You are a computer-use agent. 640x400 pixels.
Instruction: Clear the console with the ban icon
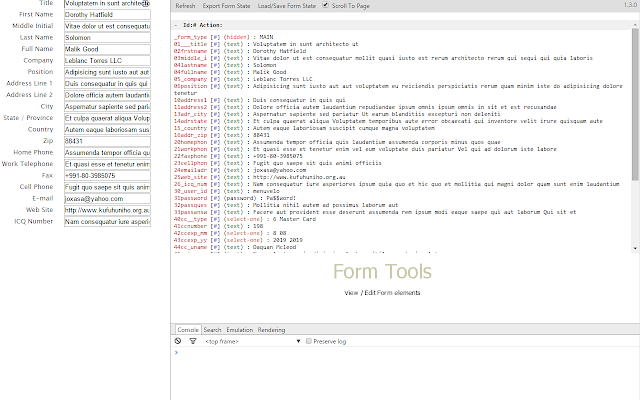[x=178, y=341]
